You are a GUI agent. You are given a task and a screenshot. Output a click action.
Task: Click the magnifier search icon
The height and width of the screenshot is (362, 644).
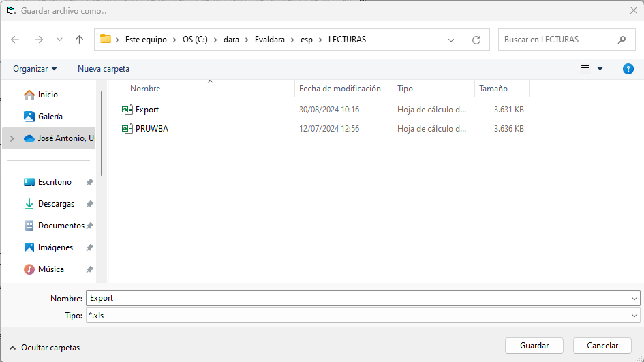622,40
